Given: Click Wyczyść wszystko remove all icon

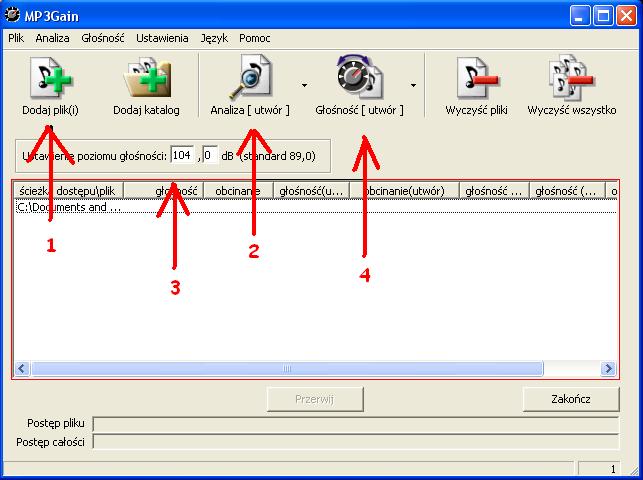Looking at the screenshot, I should (572, 77).
